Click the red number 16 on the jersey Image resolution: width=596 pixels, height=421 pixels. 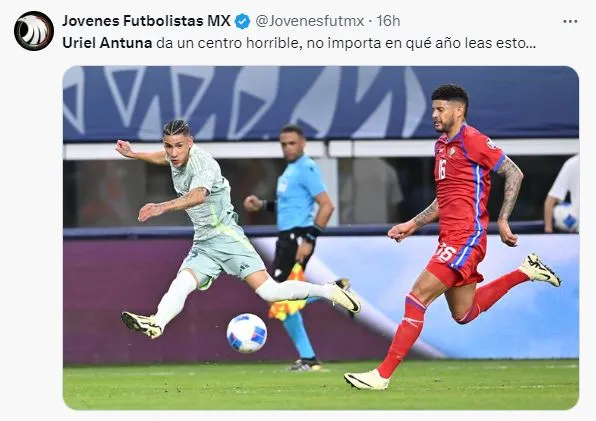441,169
